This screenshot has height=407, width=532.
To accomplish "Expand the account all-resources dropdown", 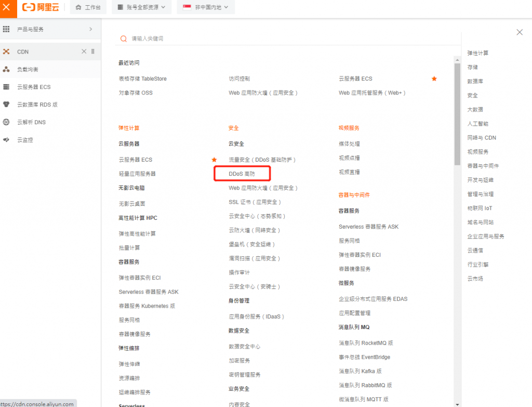I will [x=141, y=7].
